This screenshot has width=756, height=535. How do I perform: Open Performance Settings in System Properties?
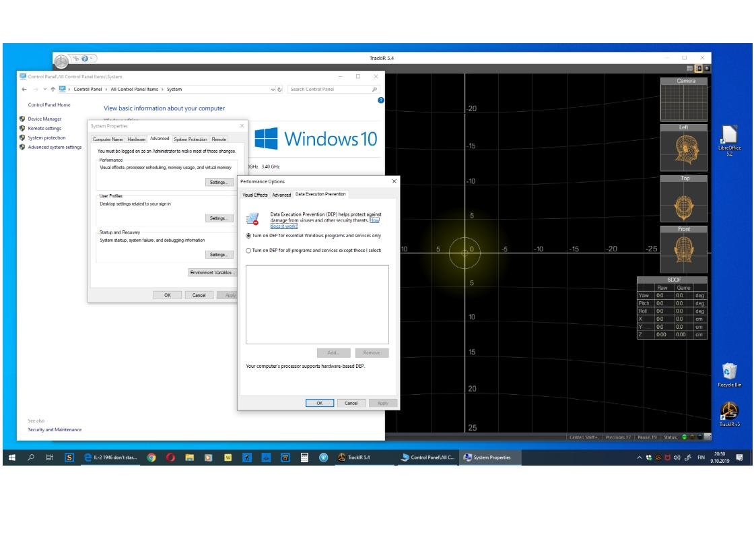pos(219,183)
